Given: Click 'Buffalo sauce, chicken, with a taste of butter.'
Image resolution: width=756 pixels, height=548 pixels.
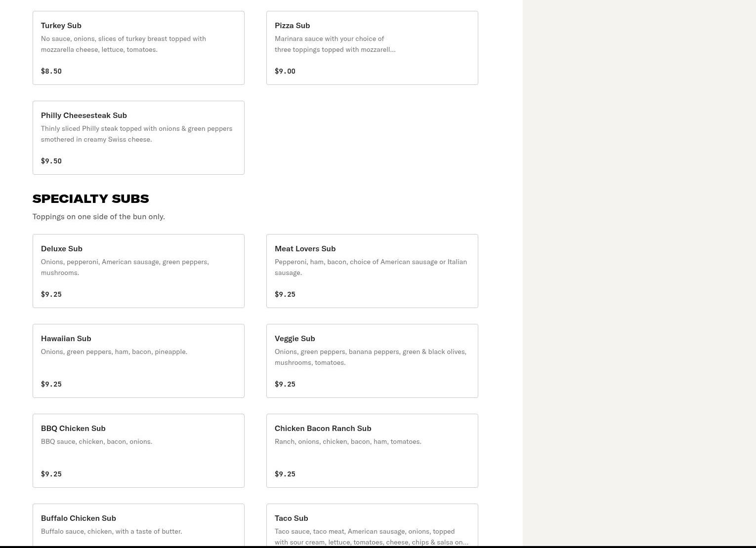Looking at the screenshot, I should tap(112, 531).
